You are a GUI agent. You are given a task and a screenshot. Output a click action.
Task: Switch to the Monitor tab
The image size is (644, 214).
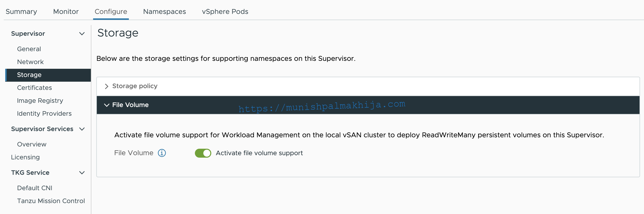[66, 11]
